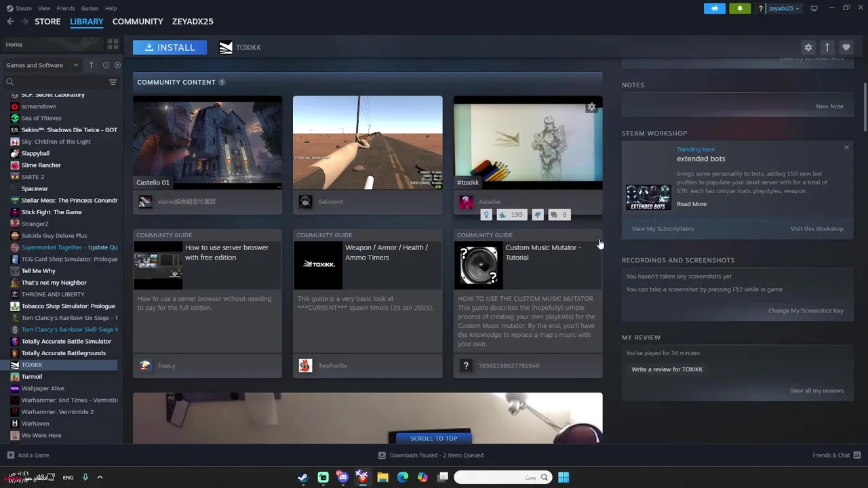The height and width of the screenshot is (488, 868).
Task: Switch to the STORE tab
Action: (47, 22)
